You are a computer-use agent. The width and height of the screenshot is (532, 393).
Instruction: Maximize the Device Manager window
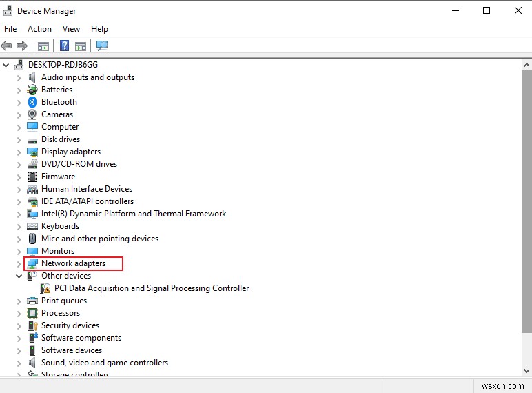point(487,10)
